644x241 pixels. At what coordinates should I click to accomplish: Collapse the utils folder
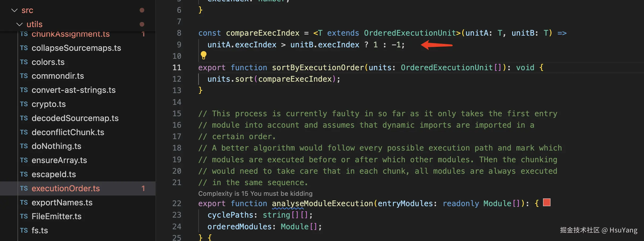[x=19, y=24]
